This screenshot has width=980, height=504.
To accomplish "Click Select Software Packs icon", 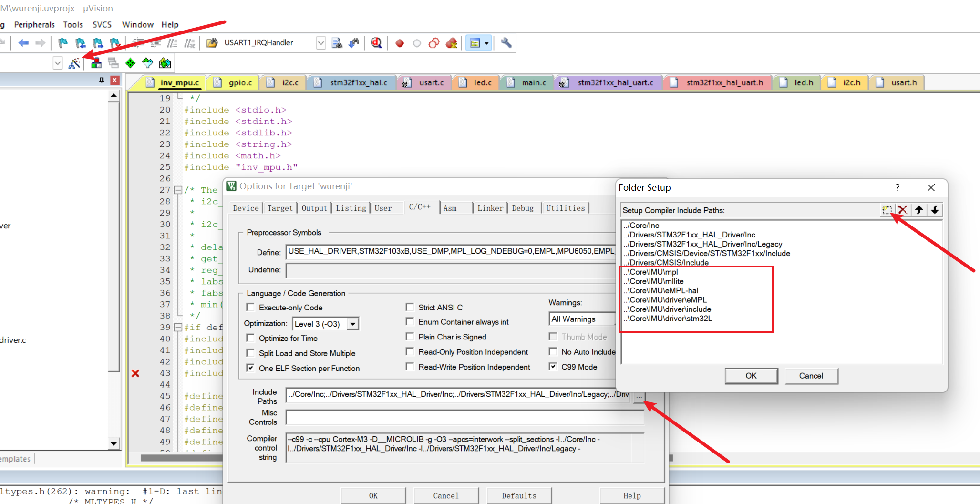I will [x=147, y=63].
